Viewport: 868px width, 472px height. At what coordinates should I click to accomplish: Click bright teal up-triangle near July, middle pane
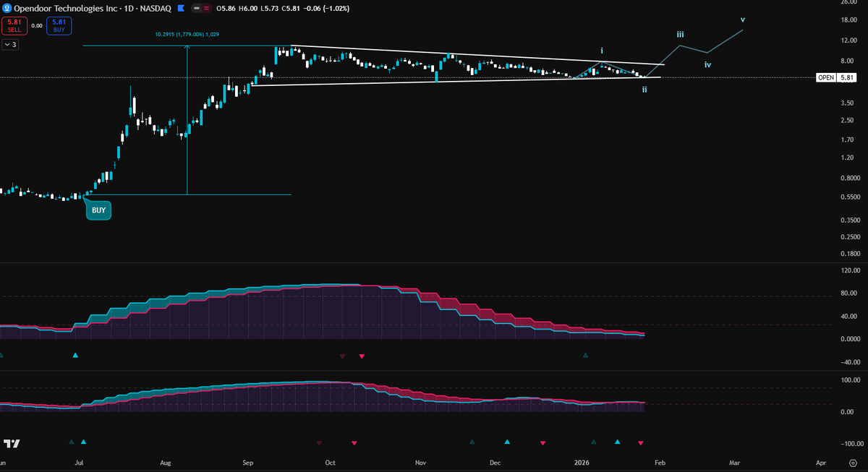(76, 355)
